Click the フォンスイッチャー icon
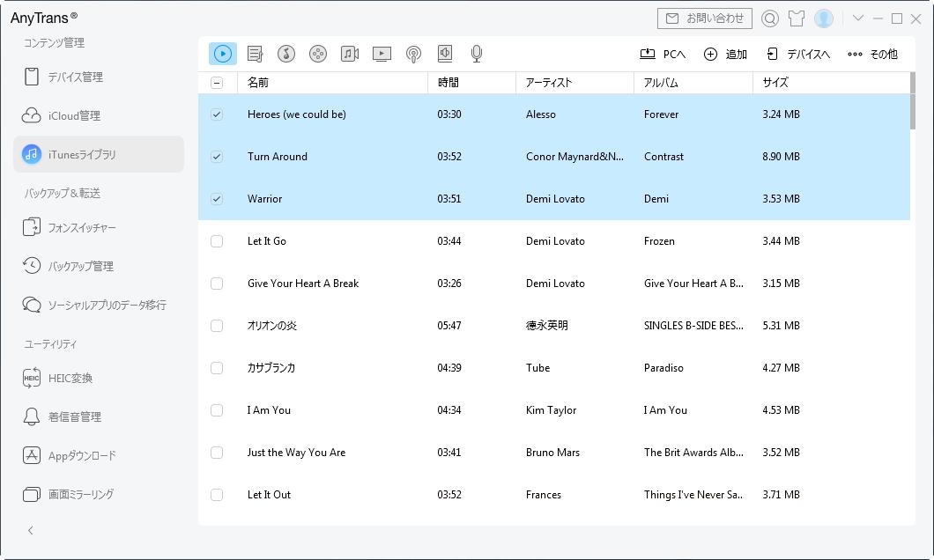The image size is (934, 560). (x=32, y=227)
